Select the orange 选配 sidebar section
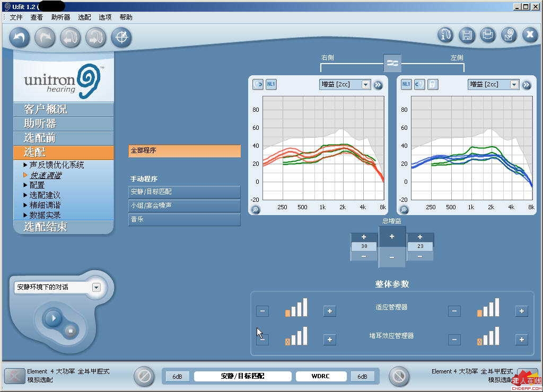543x392 pixels. 64,152
